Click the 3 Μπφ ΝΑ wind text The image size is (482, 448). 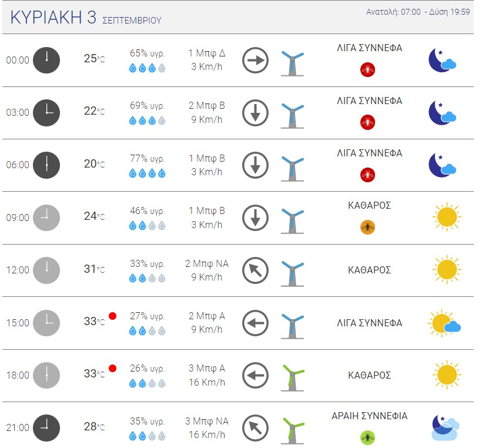(206, 421)
